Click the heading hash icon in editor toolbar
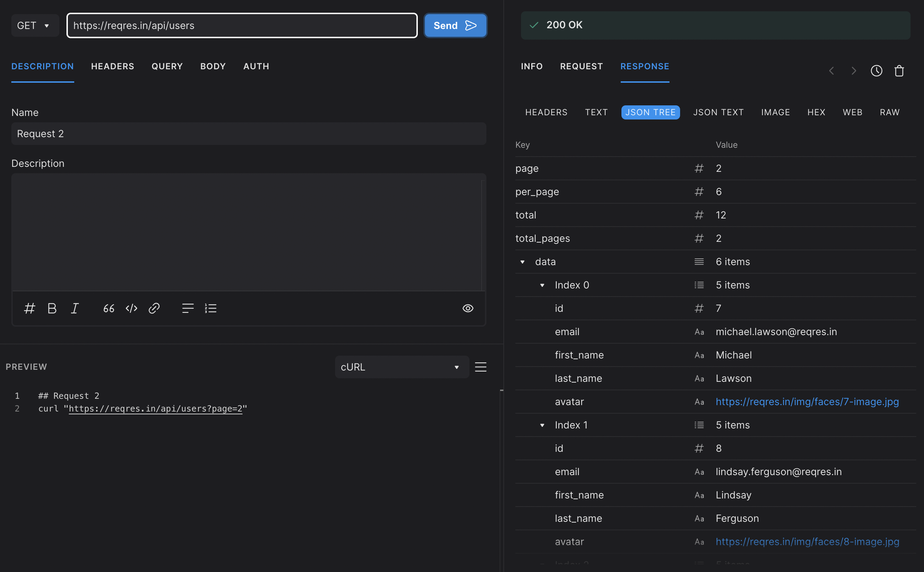The image size is (924, 572). (x=29, y=308)
